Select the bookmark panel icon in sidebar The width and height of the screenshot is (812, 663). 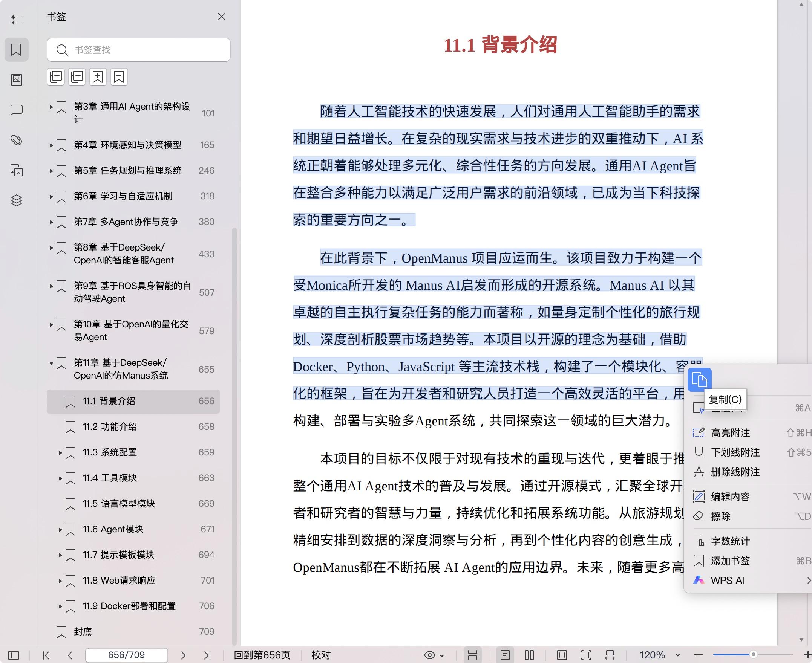tap(17, 50)
